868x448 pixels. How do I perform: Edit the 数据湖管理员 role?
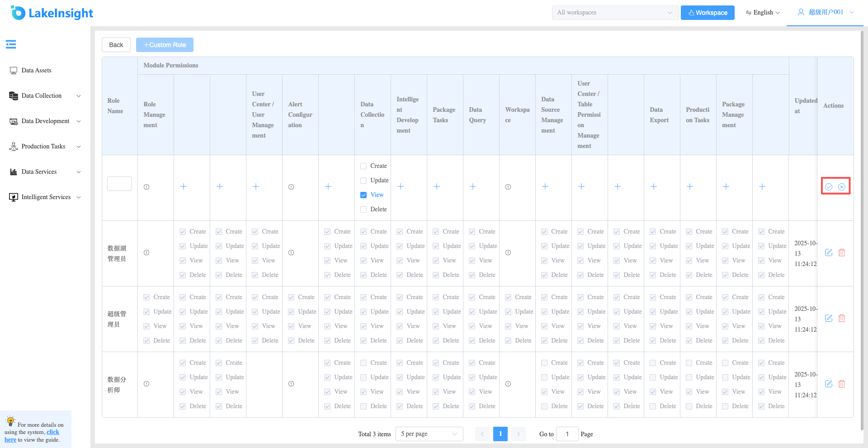(829, 253)
